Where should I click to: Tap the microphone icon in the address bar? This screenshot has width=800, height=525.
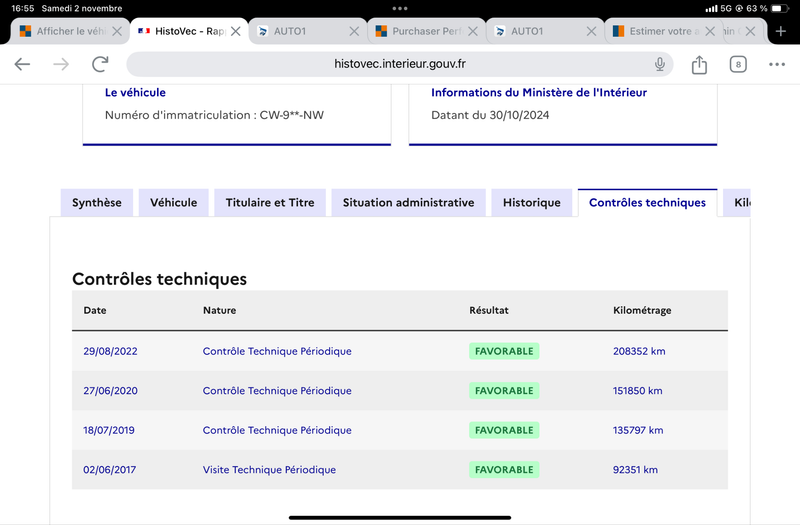coord(659,64)
